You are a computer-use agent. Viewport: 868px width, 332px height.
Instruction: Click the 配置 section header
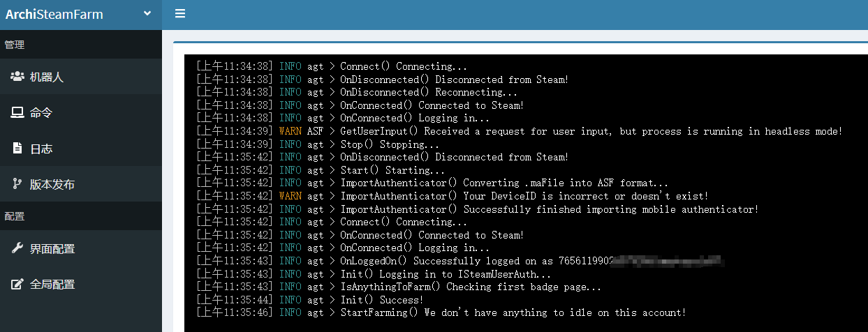pos(15,216)
